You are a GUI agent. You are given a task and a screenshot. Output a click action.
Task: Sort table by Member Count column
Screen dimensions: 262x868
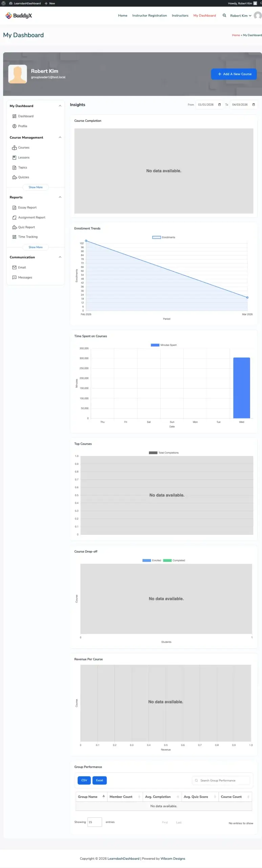125,796
